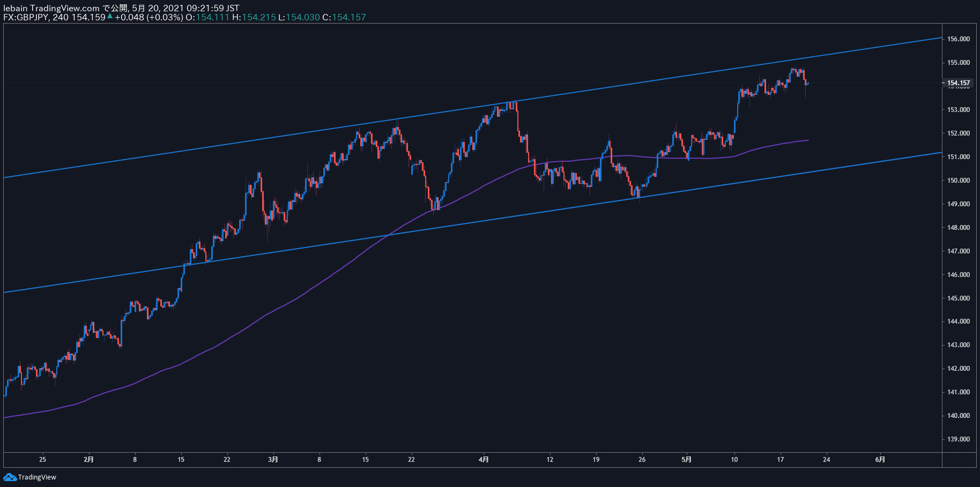Click the 2月 date label on time axis
Screen dimensions: 980x487
pyautogui.click(x=89, y=459)
